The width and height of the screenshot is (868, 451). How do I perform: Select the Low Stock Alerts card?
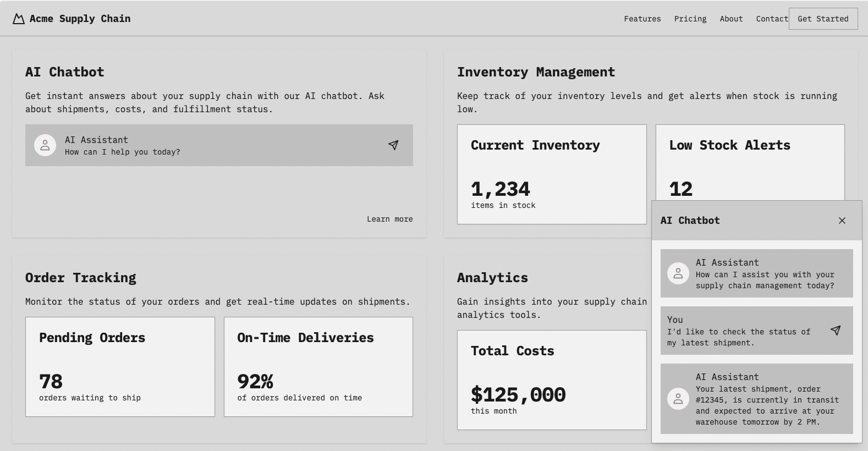pos(750,162)
